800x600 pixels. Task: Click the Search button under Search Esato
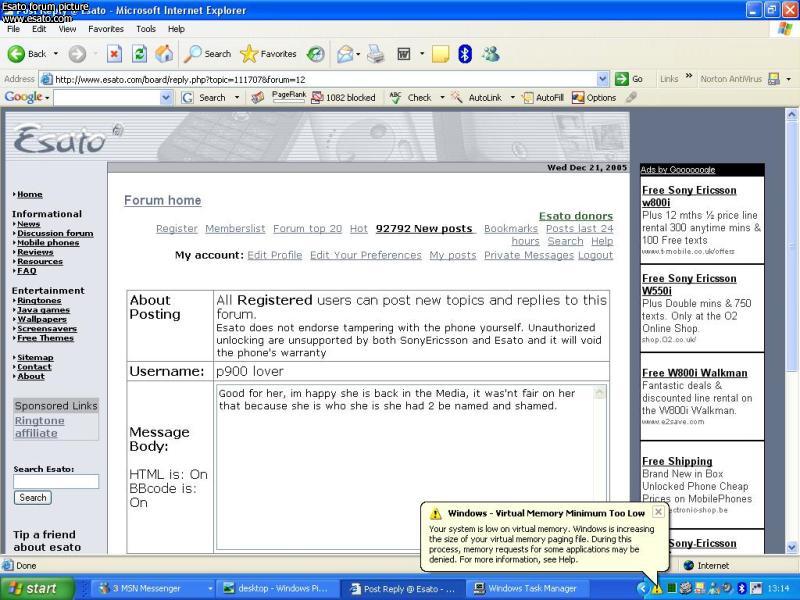(33, 497)
